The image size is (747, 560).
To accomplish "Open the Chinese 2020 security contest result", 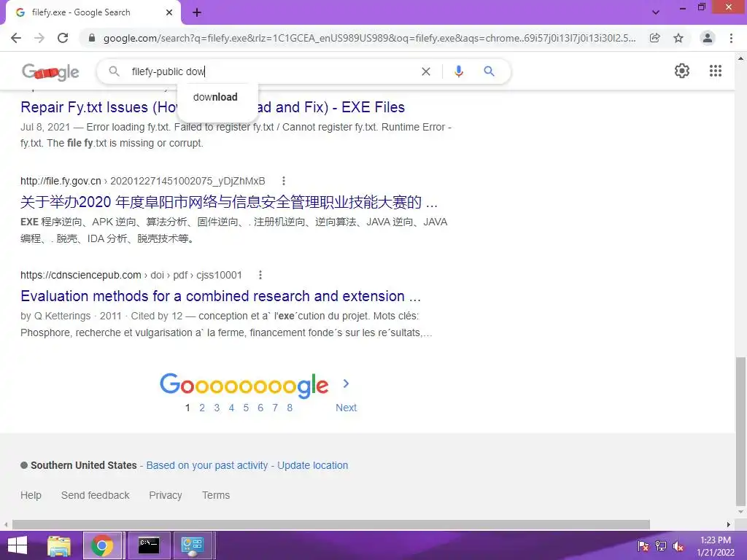I will [x=228, y=202].
